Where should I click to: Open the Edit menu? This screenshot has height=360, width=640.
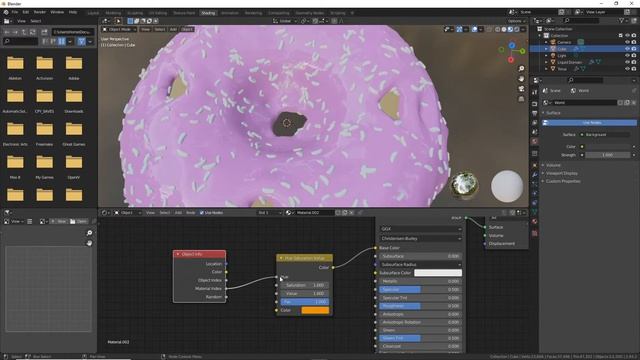(x=26, y=12)
